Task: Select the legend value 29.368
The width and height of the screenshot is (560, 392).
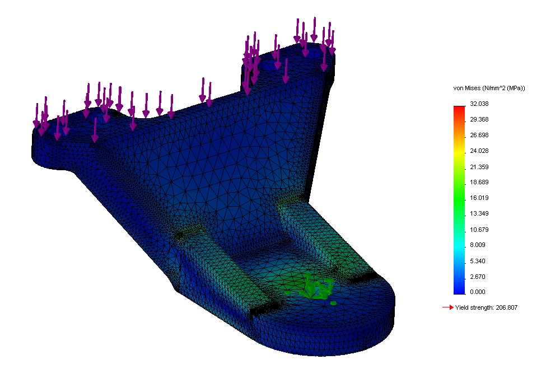Action: coord(479,120)
